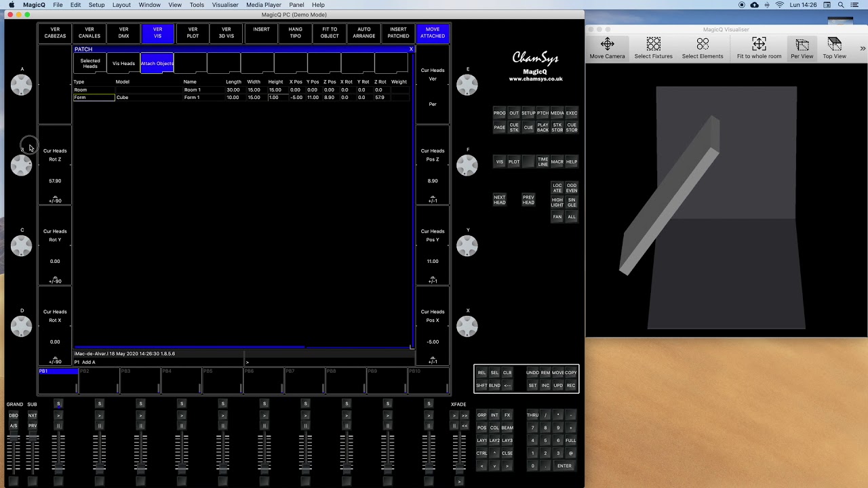Open the Media Player menu
Screen dimensions: 868x488
click(264, 5)
